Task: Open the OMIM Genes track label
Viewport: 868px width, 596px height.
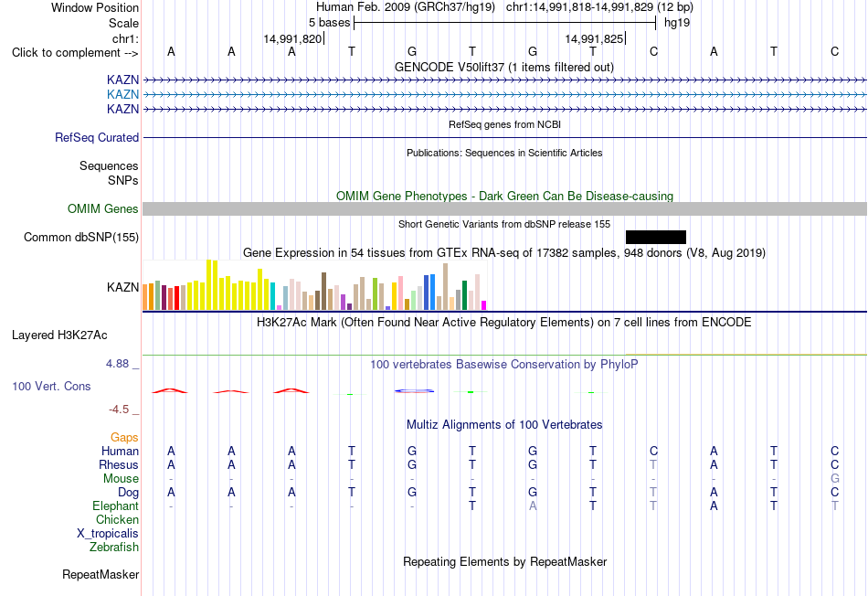Action: tap(102, 208)
